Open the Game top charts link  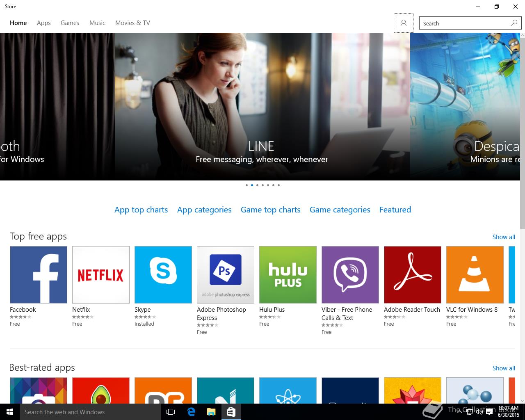[x=271, y=210]
